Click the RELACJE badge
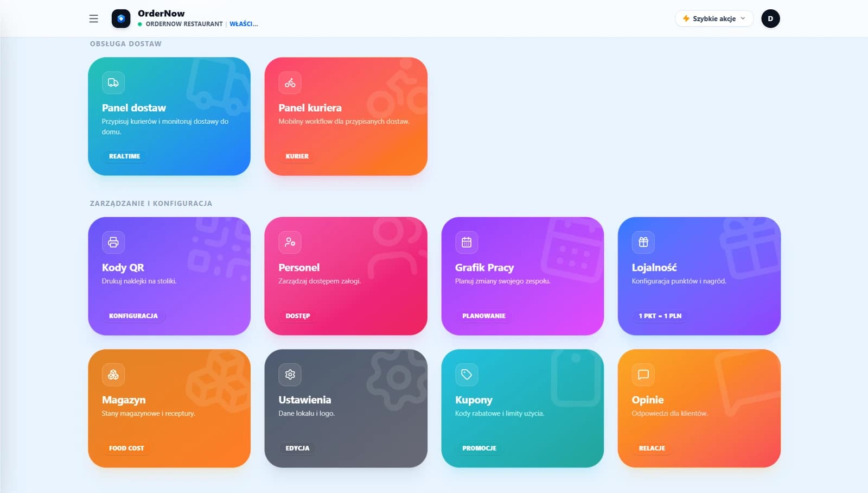The width and height of the screenshot is (868, 493). pyautogui.click(x=652, y=448)
